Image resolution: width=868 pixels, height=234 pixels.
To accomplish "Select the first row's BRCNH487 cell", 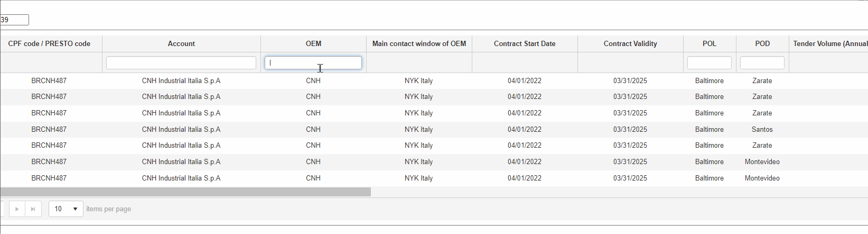I will (x=49, y=81).
